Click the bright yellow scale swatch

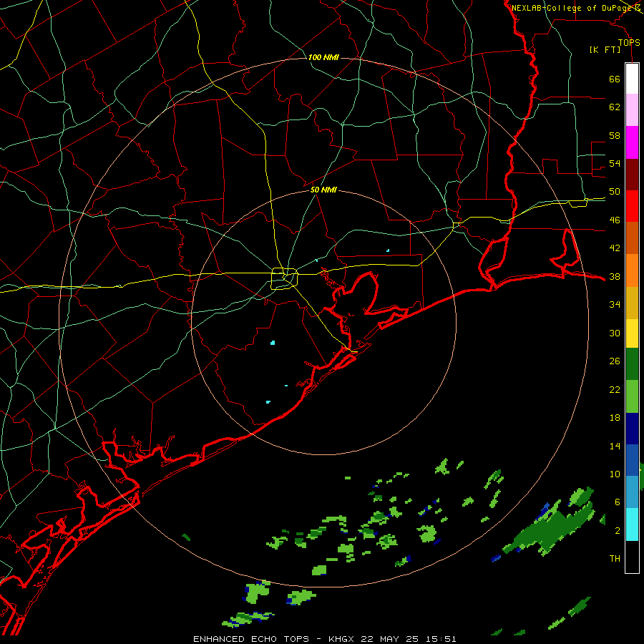[632, 333]
